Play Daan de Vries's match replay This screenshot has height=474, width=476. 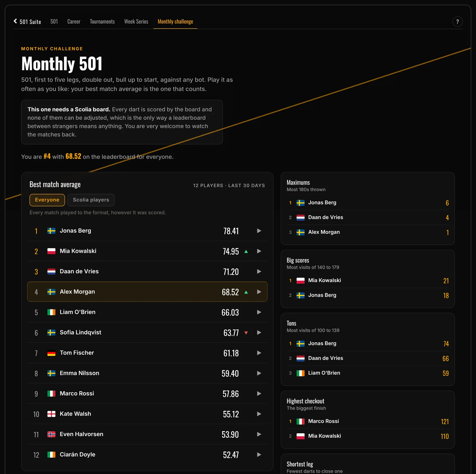click(x=259, y=272)
